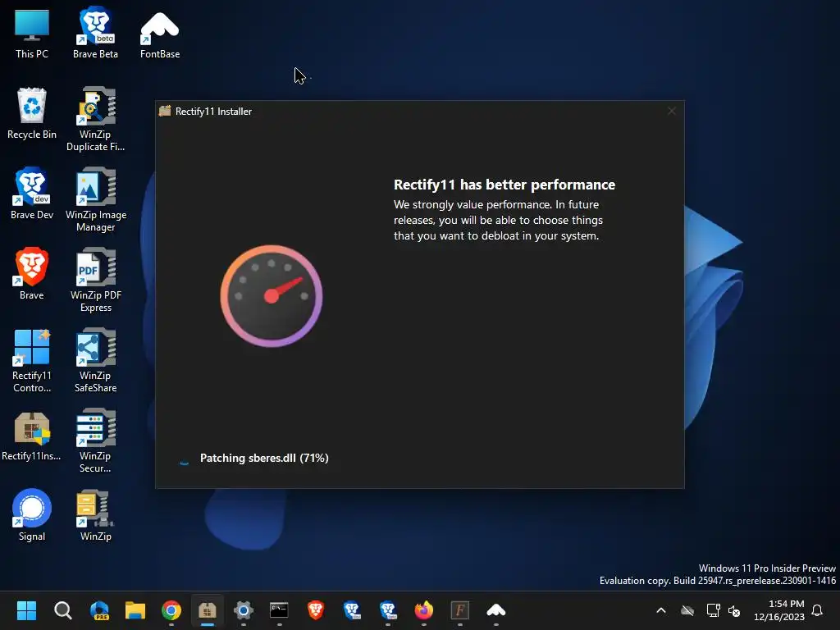Click the 'Rectify11 Installer' window title text
The height and width of the screenshot is (630, 840).
(x=213, y=112)
